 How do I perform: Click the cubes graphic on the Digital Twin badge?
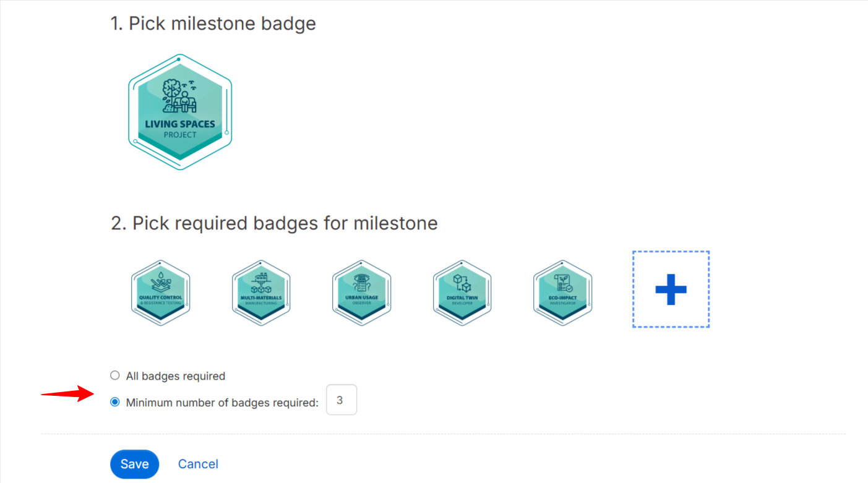tap(462, 283)
